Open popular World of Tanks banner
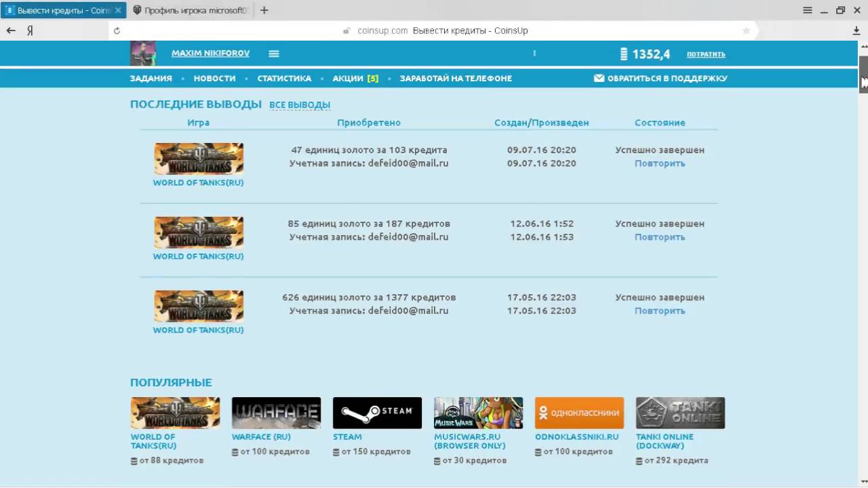This screenshot has width=868, height=488. coord(175,413)
